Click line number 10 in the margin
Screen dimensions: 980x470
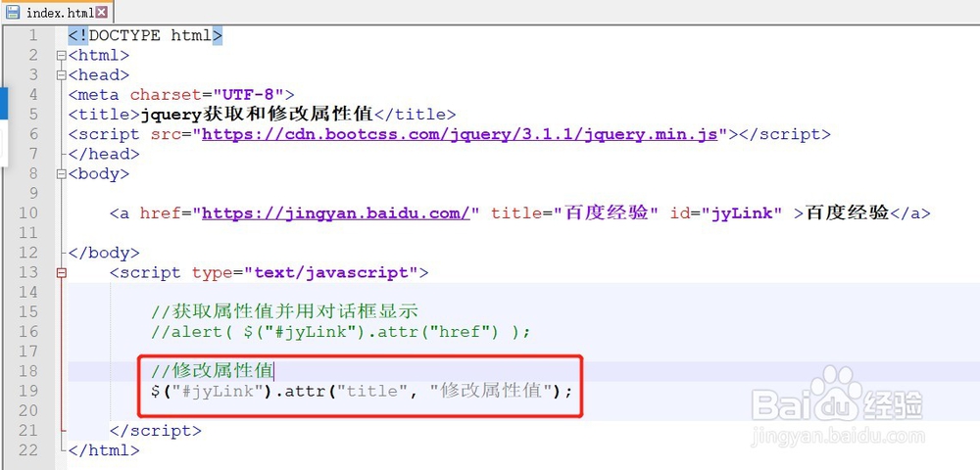(x=28, y=213)
